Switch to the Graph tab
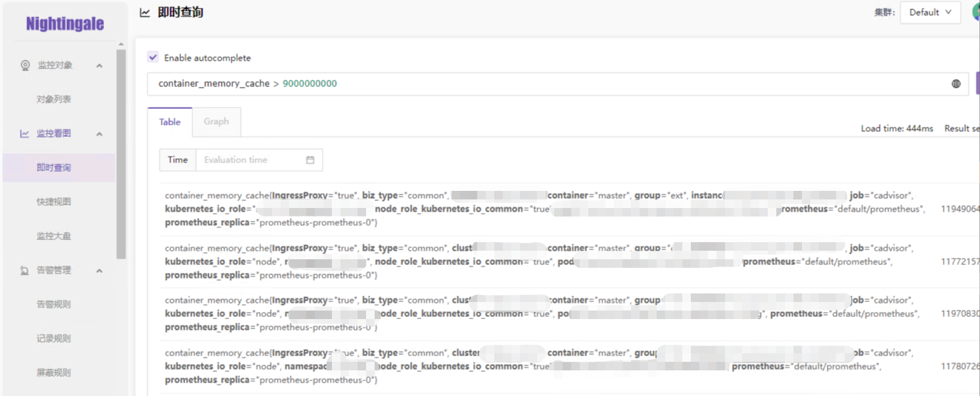Screen dimensions: 980x396 pyautogui.click(x=217, y=122)
